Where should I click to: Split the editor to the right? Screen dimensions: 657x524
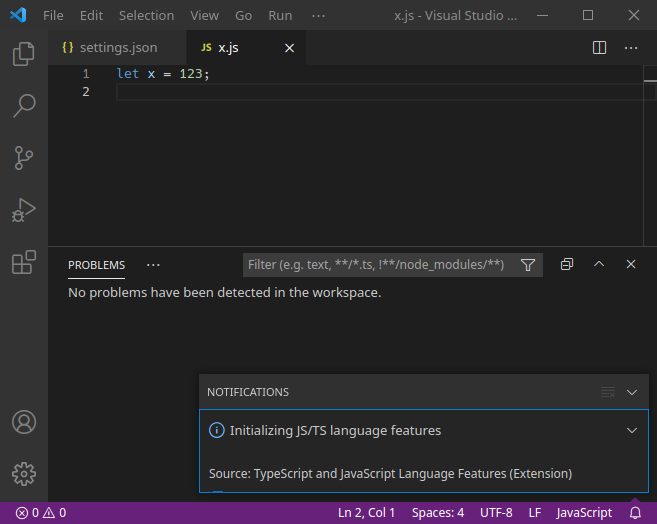click(599, 48)
